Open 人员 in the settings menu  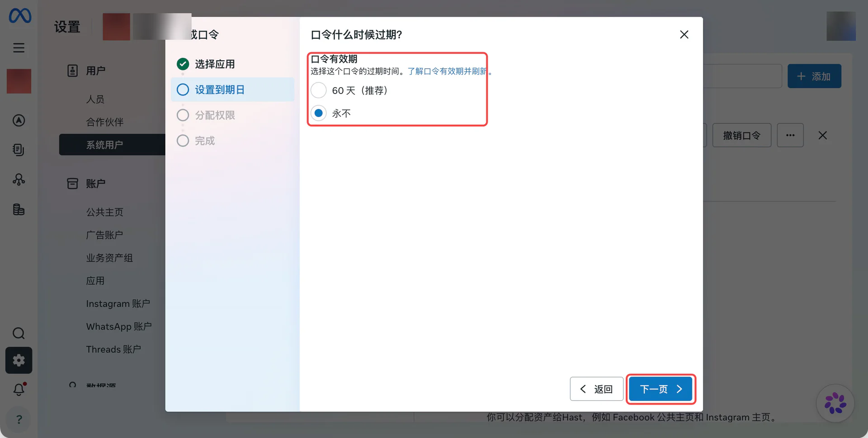click(x=95, y=99)
